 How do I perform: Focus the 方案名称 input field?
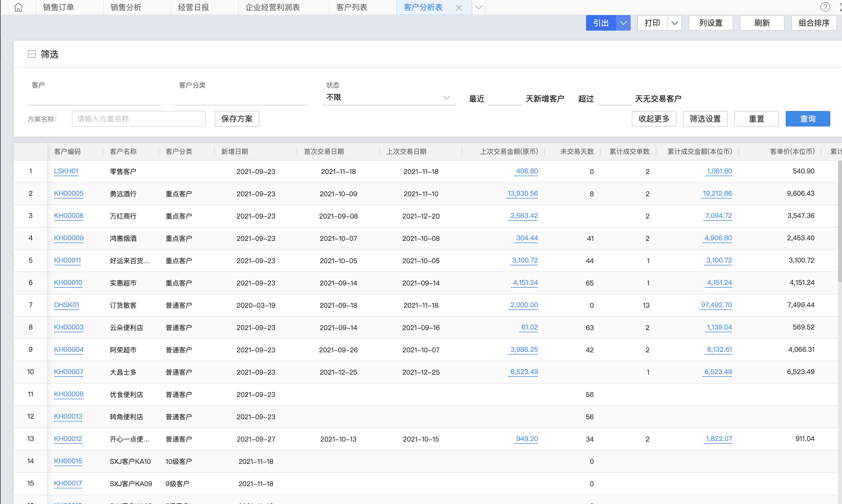coord(139,119)
